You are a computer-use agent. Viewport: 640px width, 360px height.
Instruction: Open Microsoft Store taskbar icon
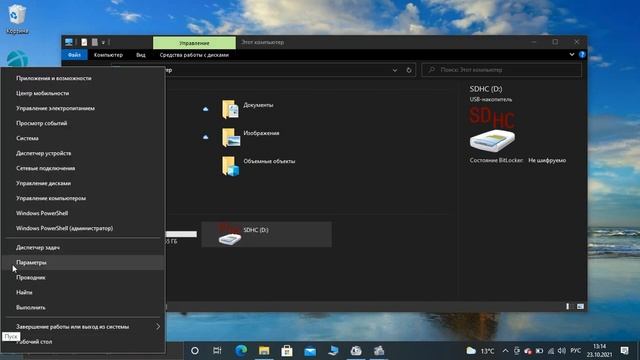pyautogui.click(x=287, y=351)
